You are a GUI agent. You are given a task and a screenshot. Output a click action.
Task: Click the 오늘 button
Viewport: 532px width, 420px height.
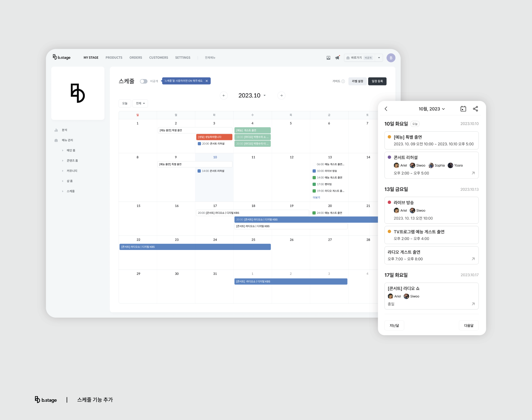click(125, 103)
